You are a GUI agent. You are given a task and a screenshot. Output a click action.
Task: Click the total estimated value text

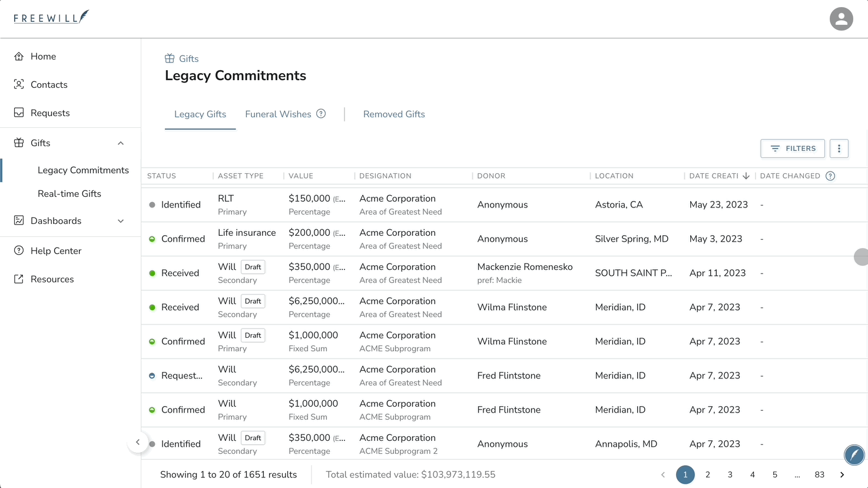(410, 474)
